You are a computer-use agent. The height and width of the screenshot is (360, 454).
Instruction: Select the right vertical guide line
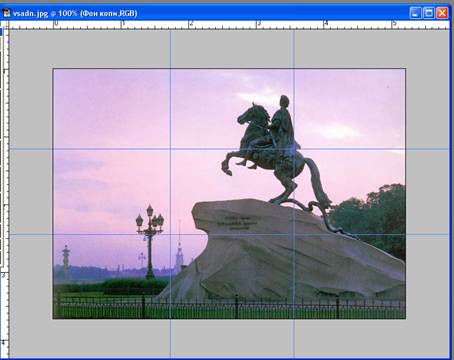point(294,194)
